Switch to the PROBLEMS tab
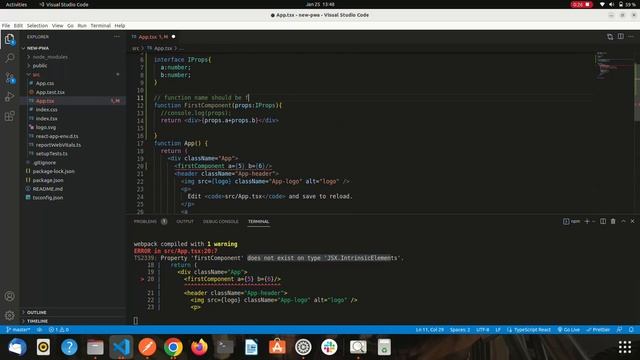This screenshot has width=640, height=360. 145,221
